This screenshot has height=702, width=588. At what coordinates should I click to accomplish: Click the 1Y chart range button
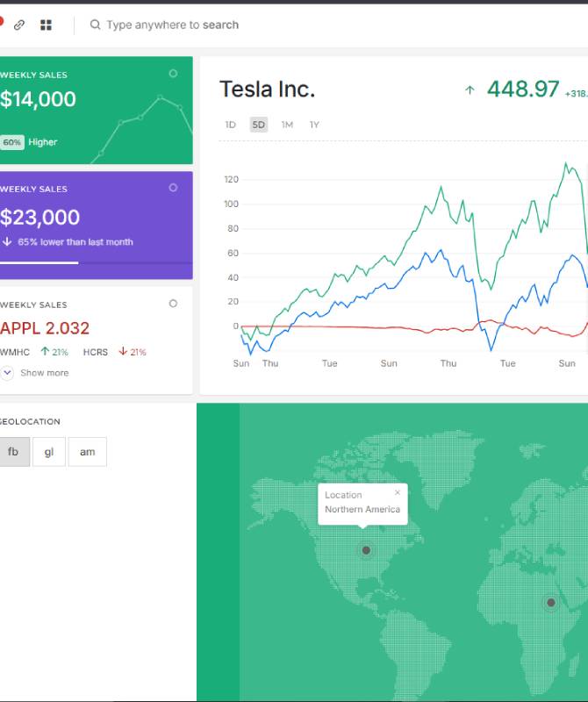(314, 125)
